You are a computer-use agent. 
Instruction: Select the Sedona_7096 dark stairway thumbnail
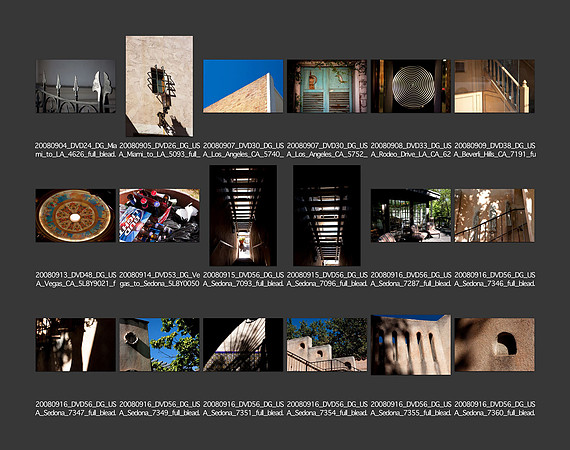click(327, 215)
